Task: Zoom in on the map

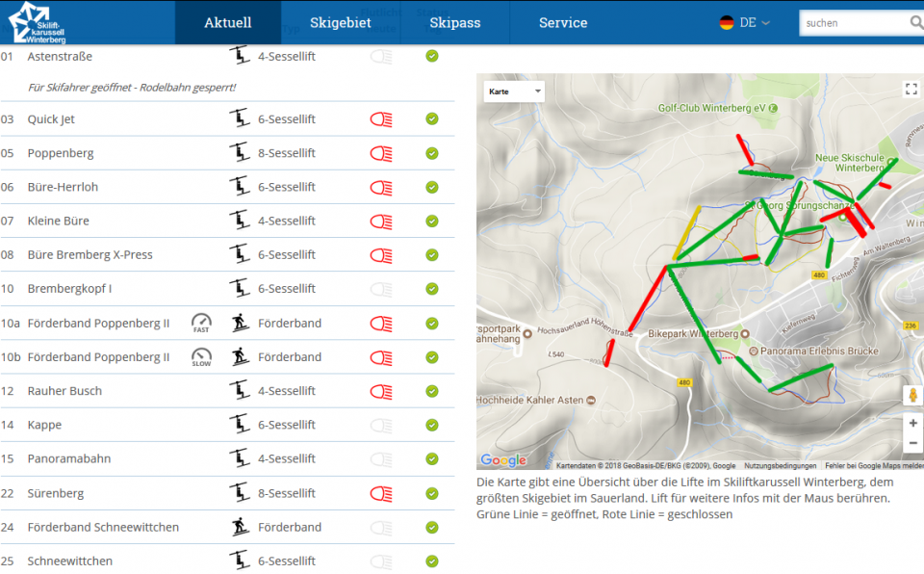Action: pos(911,424)
